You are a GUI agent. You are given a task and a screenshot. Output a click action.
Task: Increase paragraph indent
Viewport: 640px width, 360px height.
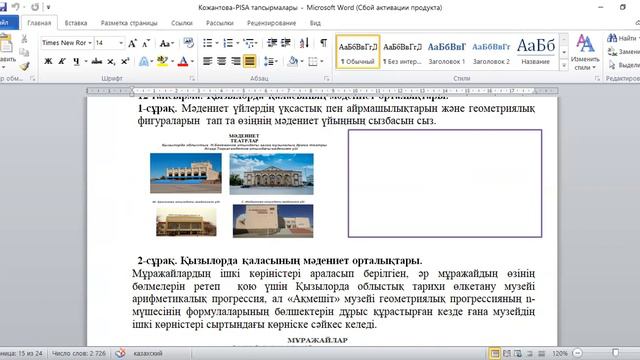pyautogui.click(x=286, y=43)
